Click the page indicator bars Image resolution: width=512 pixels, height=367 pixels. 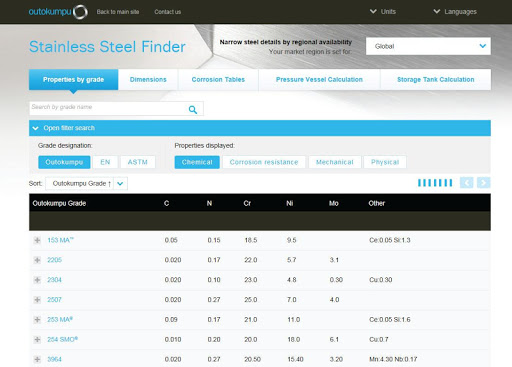click(x=435, y=183)
